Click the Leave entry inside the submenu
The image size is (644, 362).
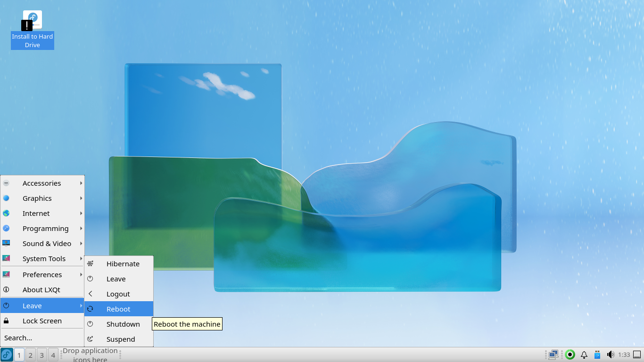click(x=119, y=279)
